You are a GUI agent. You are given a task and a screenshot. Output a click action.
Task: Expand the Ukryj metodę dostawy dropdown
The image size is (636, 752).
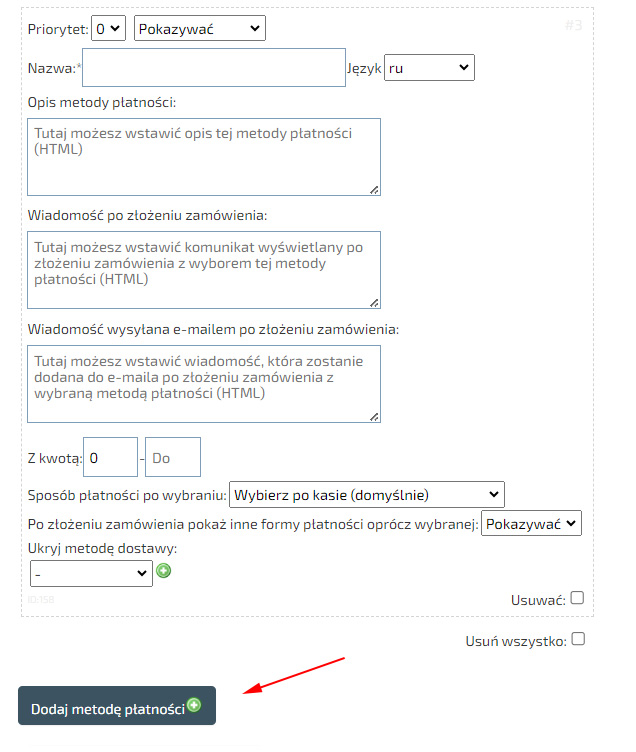point(91,573)
